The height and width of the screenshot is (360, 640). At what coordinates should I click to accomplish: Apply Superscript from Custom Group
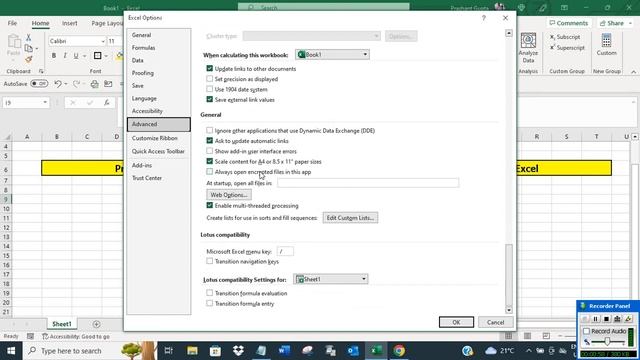567,47
